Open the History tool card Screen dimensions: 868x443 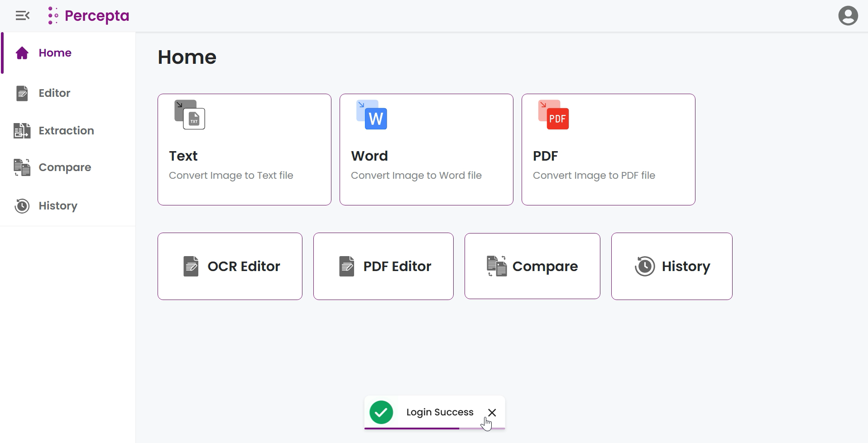click(672, 267)
